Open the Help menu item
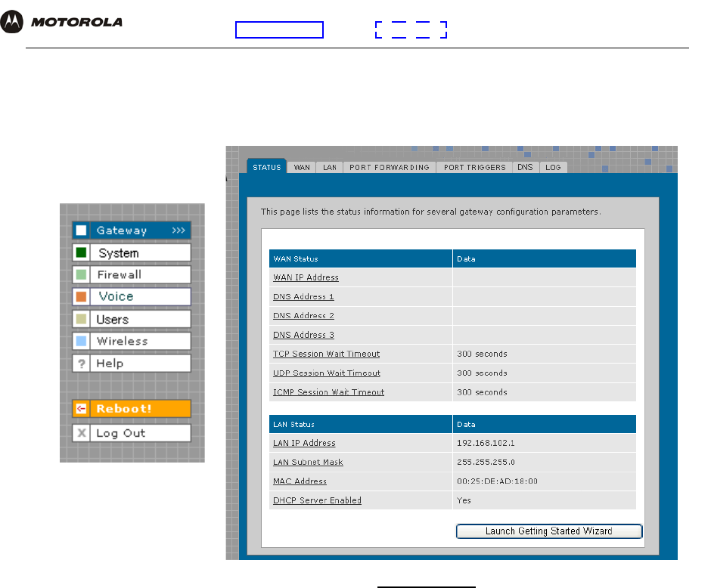 coord(132,364)
